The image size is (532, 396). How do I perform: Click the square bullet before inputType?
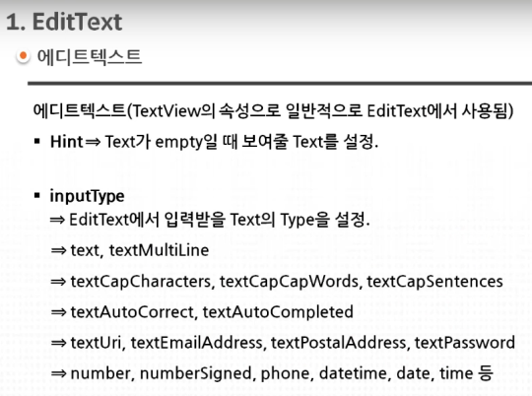37,195
